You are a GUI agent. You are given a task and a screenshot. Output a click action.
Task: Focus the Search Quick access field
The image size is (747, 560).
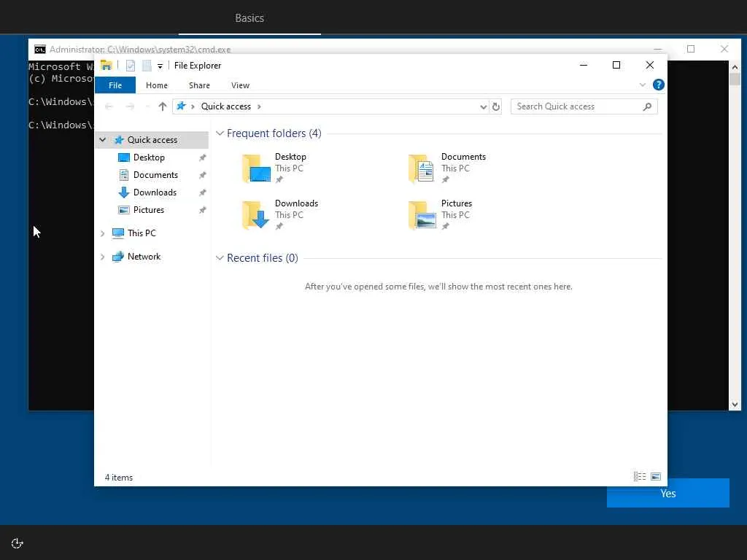click(x=584, y=106)
